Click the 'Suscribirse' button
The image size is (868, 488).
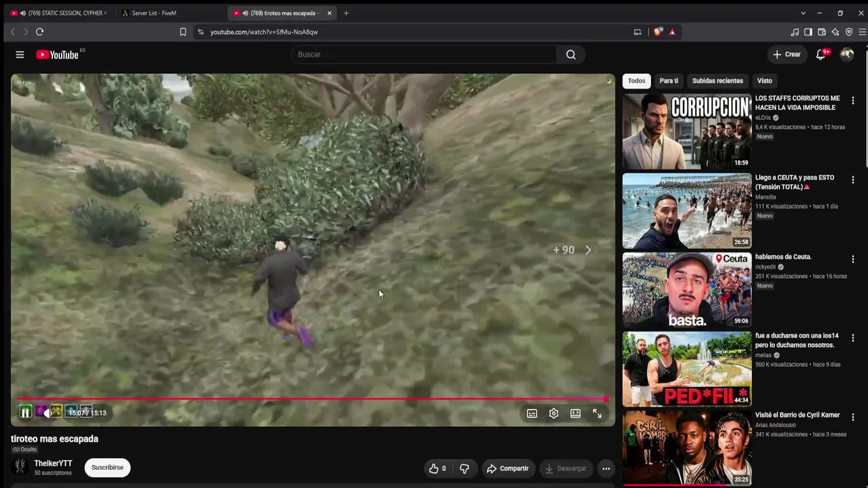(107, 468)
